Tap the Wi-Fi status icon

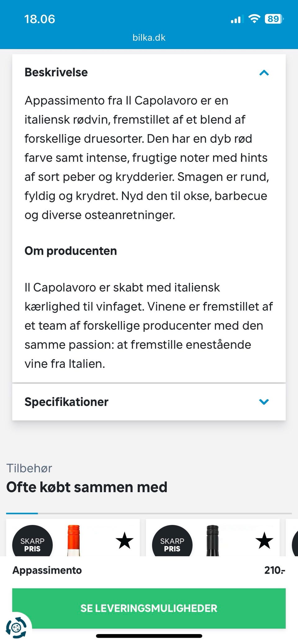[x=254, y=19]
